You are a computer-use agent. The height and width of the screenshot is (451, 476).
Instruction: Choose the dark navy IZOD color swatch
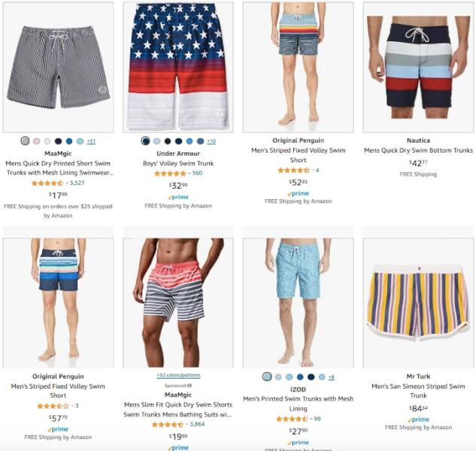pyautogui.click(x=311, y=377)
